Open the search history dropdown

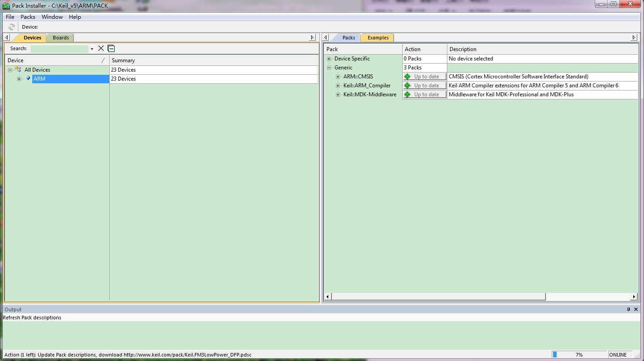[92, 49]
